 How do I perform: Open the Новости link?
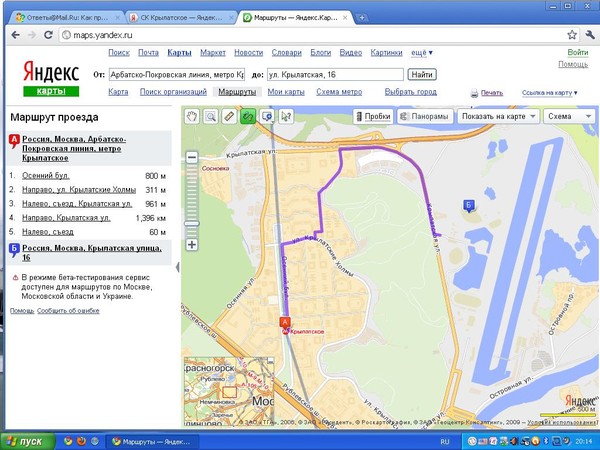tap(248, 53)
